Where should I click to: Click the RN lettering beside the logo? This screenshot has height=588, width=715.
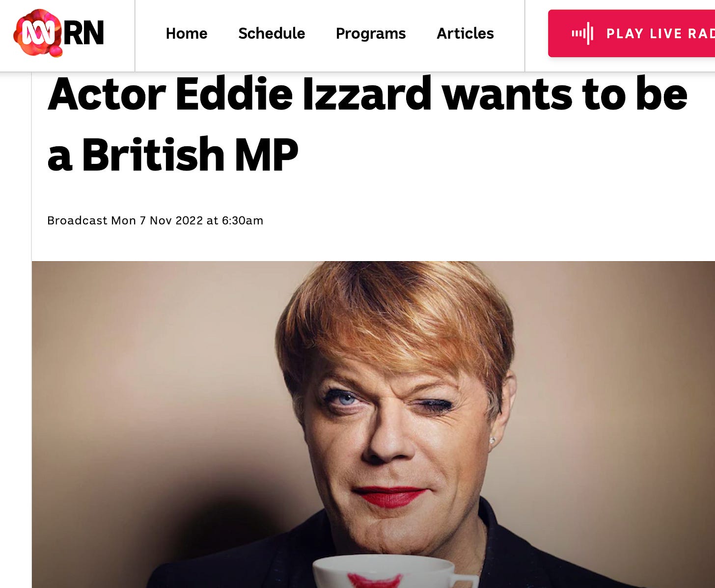(x=83, y=33)
